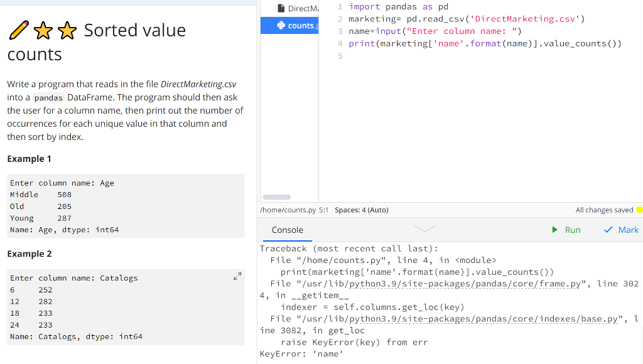The height and width of the screenshot is (364, 643).
Task: Click the 'All changes saved' status text
Action: coord(604,210)
